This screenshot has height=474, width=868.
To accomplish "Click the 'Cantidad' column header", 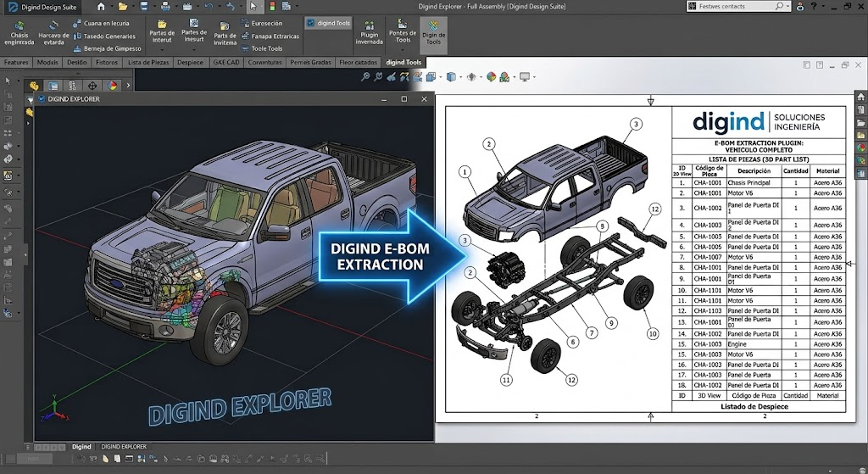I will (796, 170).
